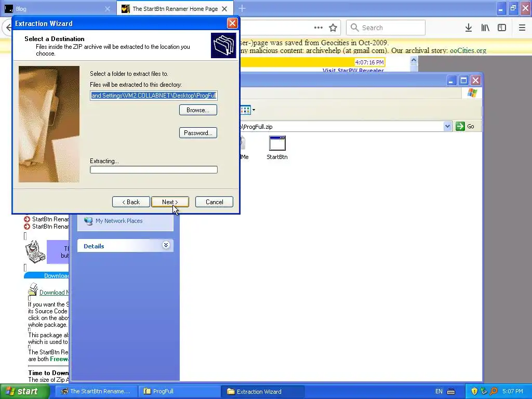The image size is (532, 399).
Task: Open Explorer views dropdown arrow
Action: 254,110
